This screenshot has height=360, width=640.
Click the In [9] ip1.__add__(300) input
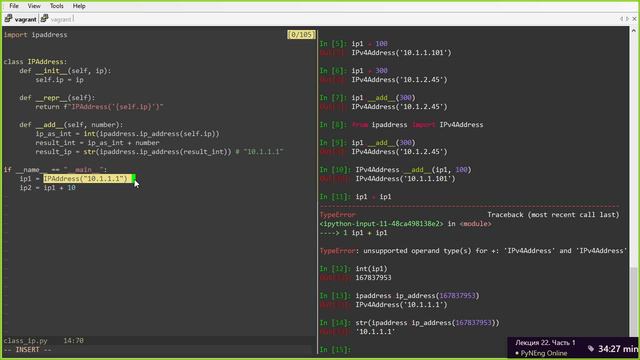383,142
